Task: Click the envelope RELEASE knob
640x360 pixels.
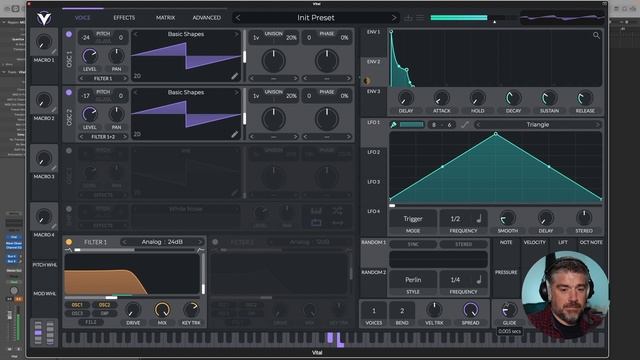Action: point(585,98)
